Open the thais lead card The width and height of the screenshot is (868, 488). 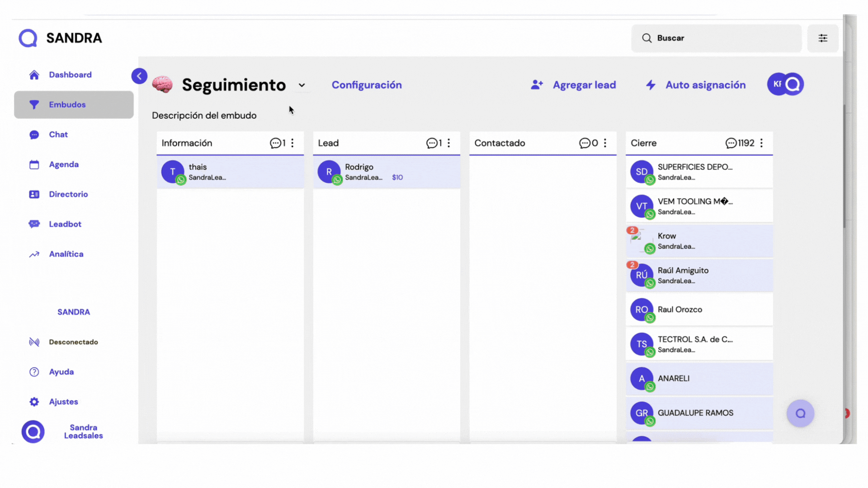pyautogui.click(x=230, y=172)
